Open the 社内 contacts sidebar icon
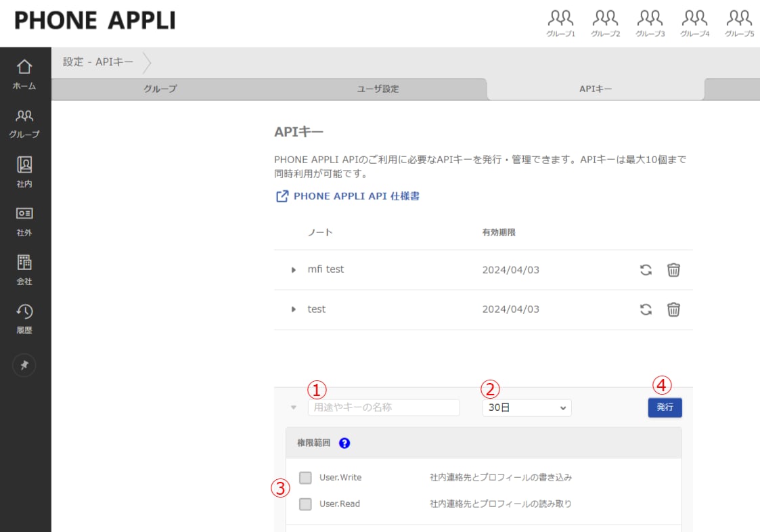The width and height of the screenshot is (760, 532). [x=24, y=172]
